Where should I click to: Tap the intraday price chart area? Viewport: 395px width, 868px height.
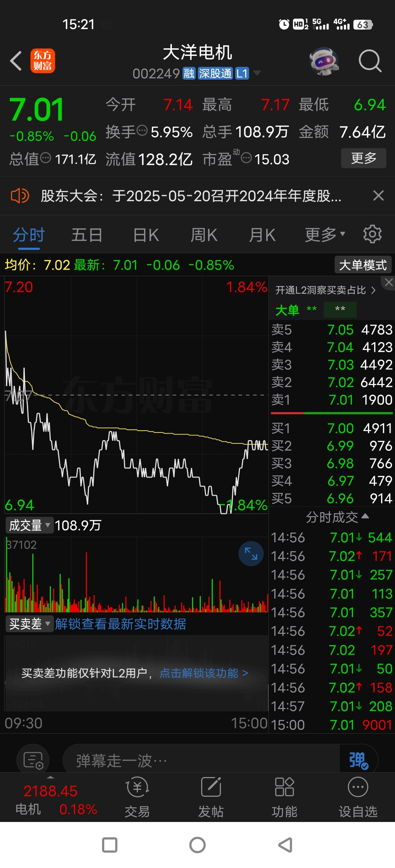(x=136, y=395)
